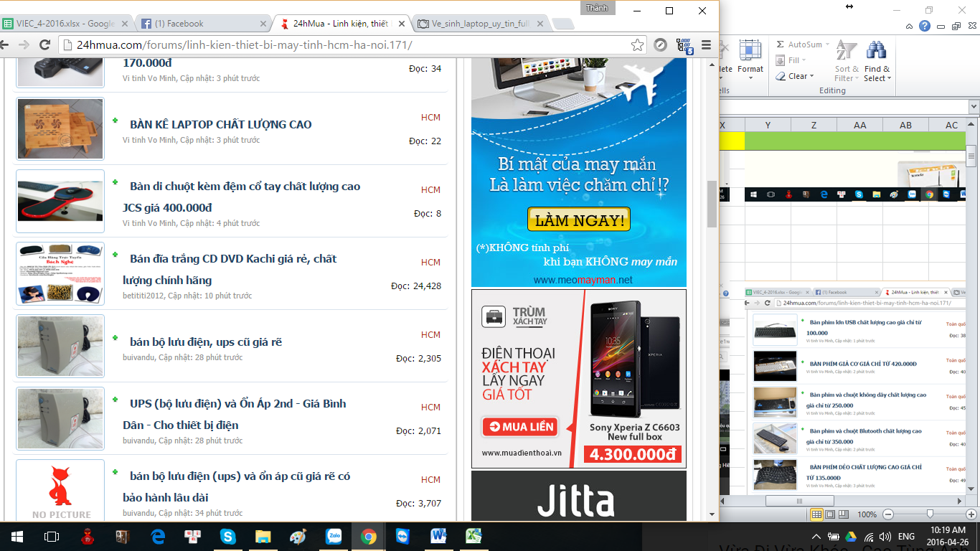The height and width of the screenshot is (551, 980).
Task: Click the Jitta advertisement banner
Action: click(579, 496)
